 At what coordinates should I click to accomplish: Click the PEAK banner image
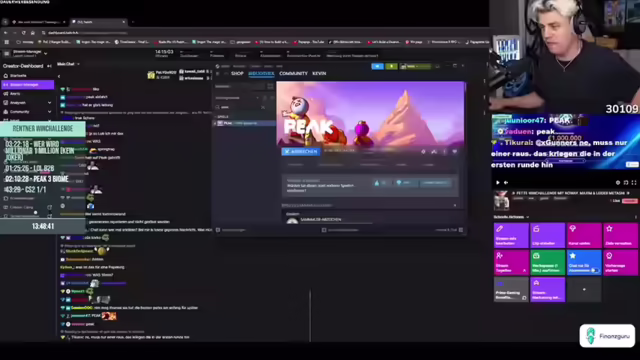pyautogui.click(x=370, y=114)
